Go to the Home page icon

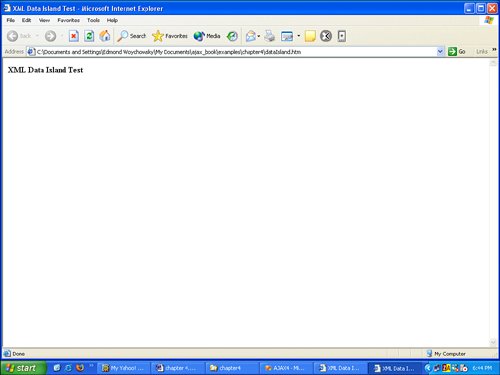[105, 36]
